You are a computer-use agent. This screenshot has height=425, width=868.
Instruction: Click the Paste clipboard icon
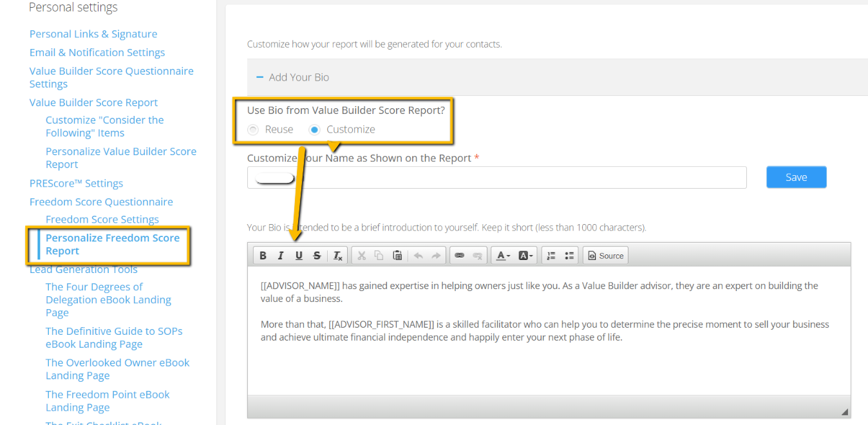pos(397,256)
